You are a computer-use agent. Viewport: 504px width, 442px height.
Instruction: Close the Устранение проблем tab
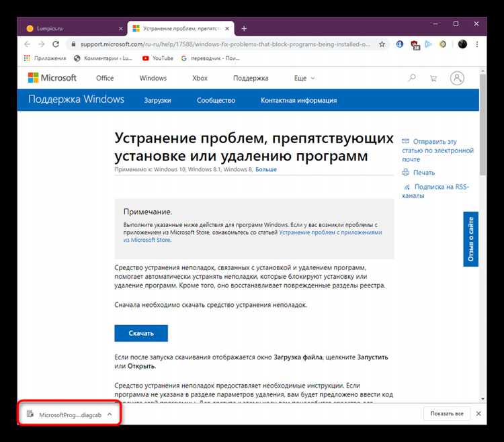(227, 29)
